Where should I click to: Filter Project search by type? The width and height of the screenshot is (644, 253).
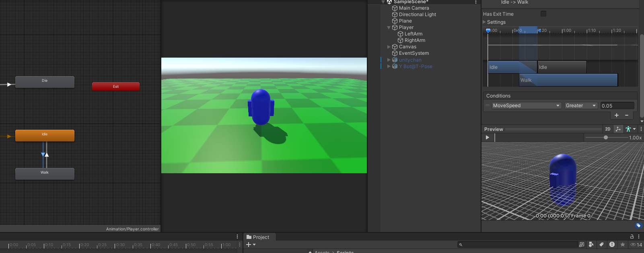[591, 245]
